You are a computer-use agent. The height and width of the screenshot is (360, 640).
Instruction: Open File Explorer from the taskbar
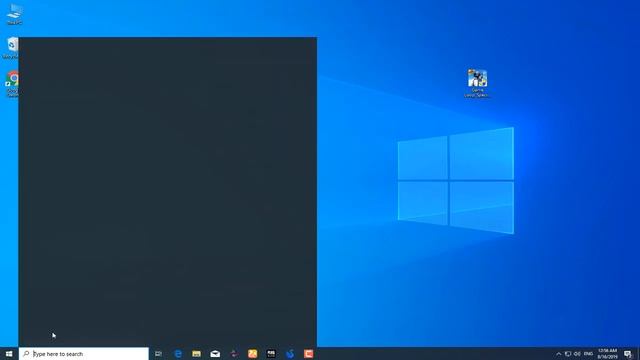click(x=196, y=353)
